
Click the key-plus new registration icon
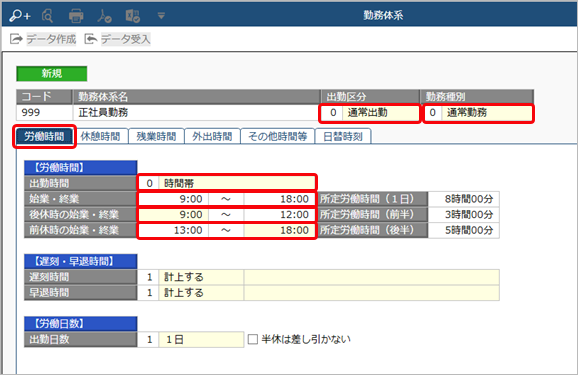(20, 16)
